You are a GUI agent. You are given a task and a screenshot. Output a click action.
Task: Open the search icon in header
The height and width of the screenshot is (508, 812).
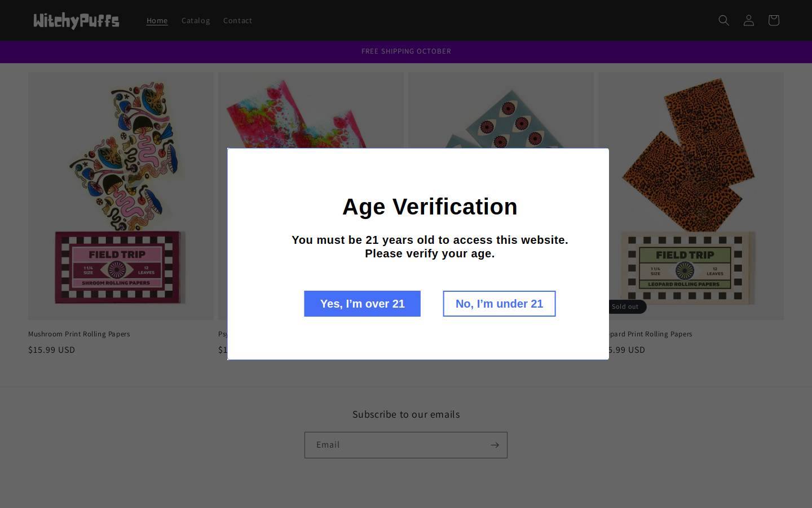click(x=724, y=20)
